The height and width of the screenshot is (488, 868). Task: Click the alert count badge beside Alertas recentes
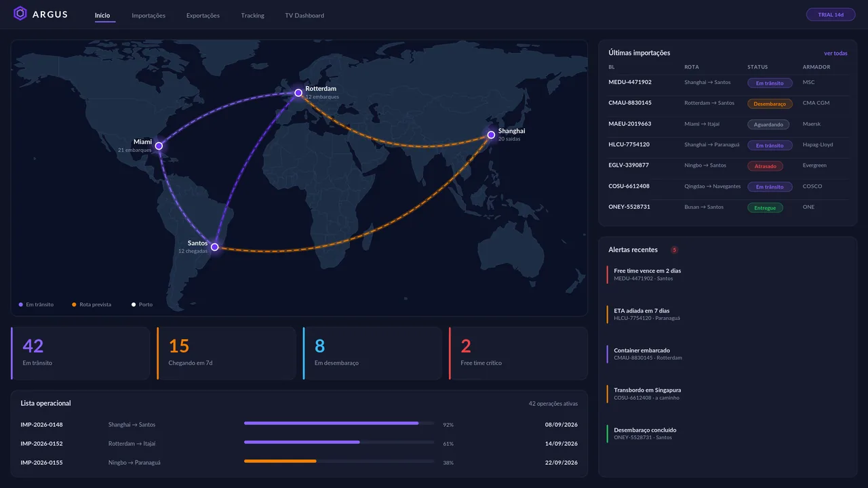pos(674,250)
